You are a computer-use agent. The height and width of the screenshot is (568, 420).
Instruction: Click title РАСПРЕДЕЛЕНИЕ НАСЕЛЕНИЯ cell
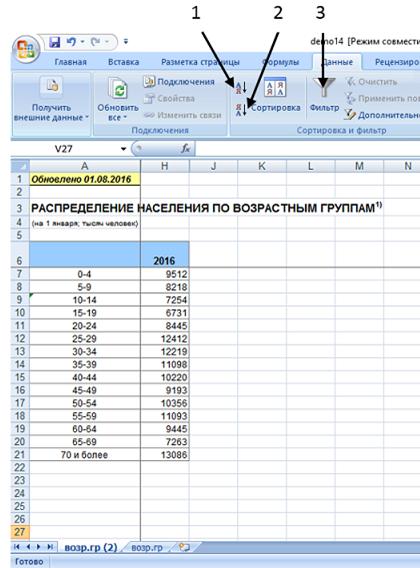point(207,208)
